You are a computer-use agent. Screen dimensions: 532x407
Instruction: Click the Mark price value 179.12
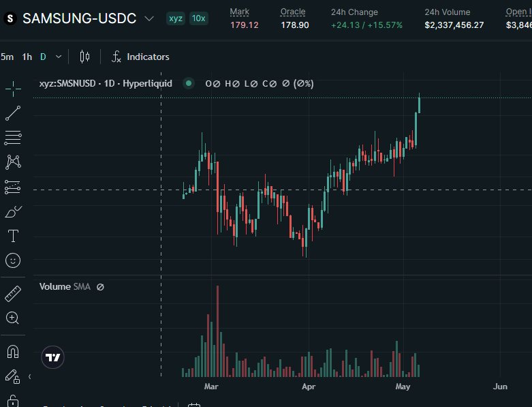pos(245,25)
